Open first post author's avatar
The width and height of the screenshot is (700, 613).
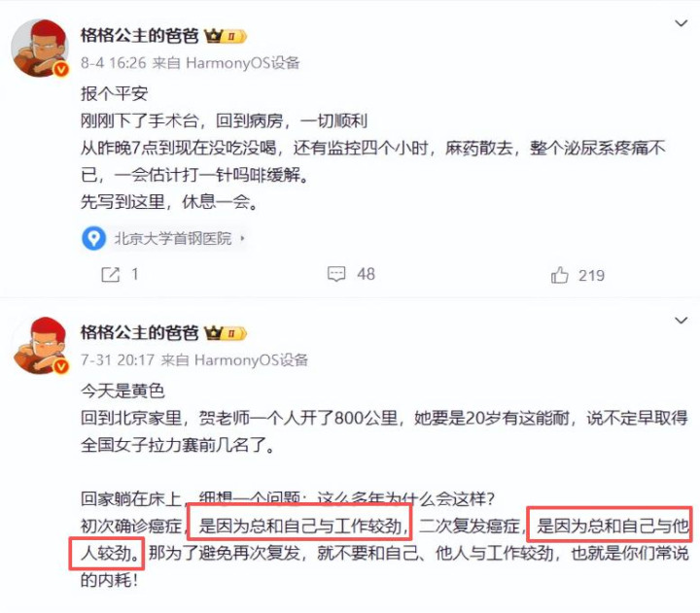pyautogui.click(x=40, y=48)
